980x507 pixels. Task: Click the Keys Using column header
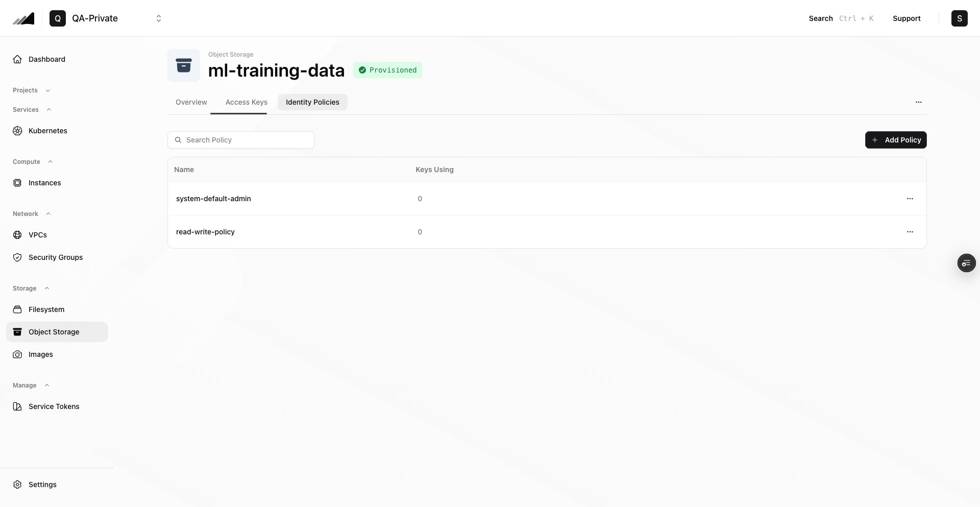click(x=434, y=170)
